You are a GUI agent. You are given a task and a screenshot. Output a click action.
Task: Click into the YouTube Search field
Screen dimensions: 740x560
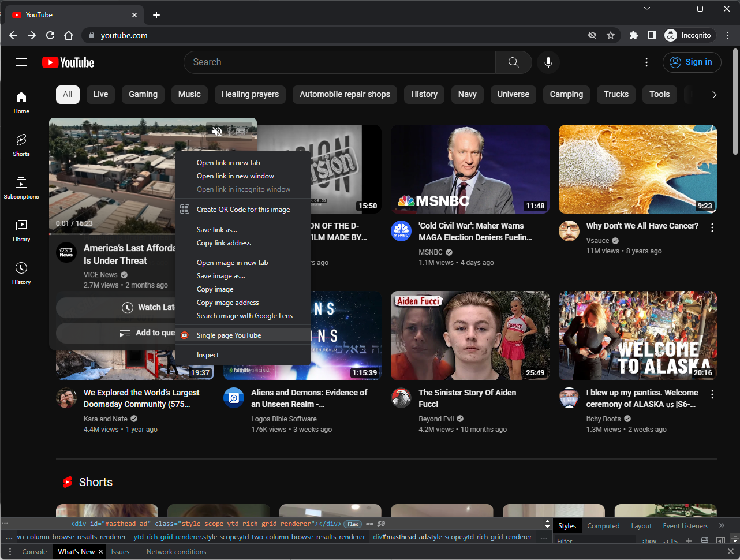[339, 62]
